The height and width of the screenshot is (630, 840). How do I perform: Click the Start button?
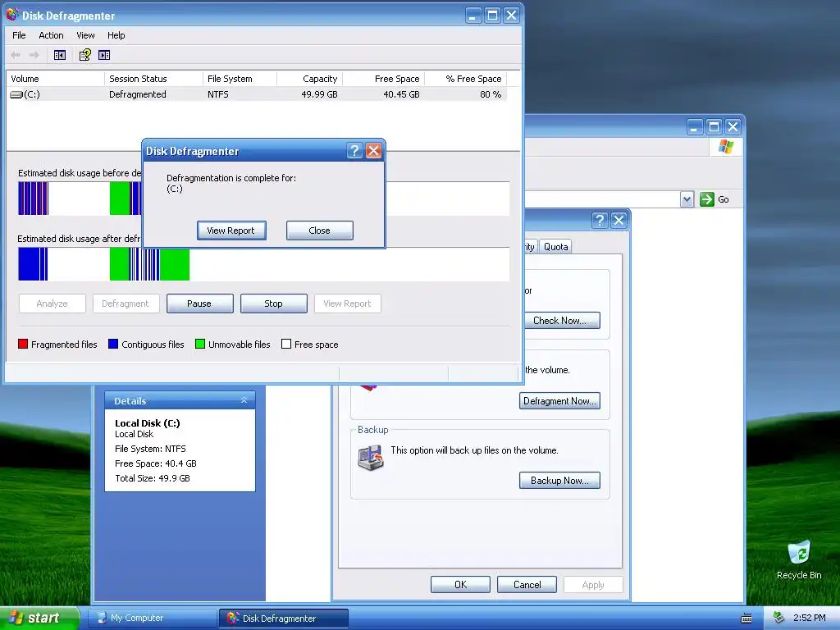coord(40,619)
